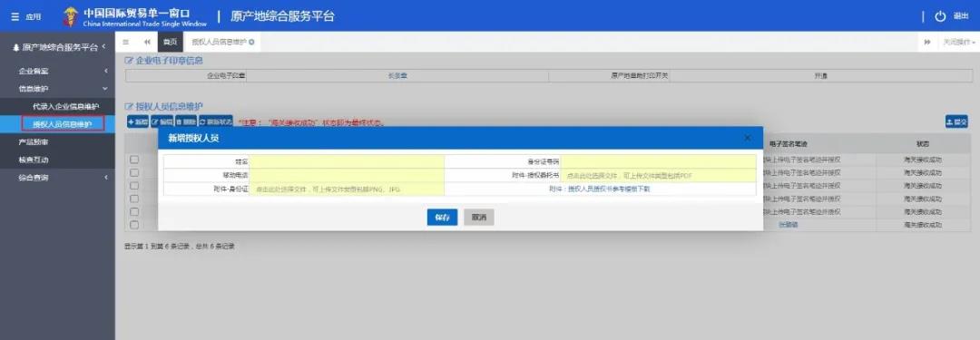Click the 姓名 input field

pos(347,162)
